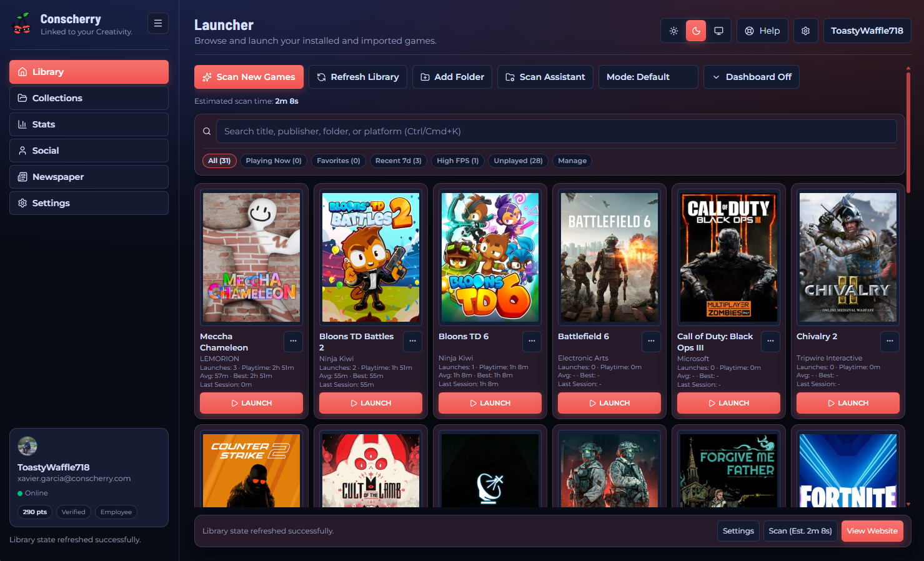
Task: Click the Manage filter chip
Action: pos(572,161)
